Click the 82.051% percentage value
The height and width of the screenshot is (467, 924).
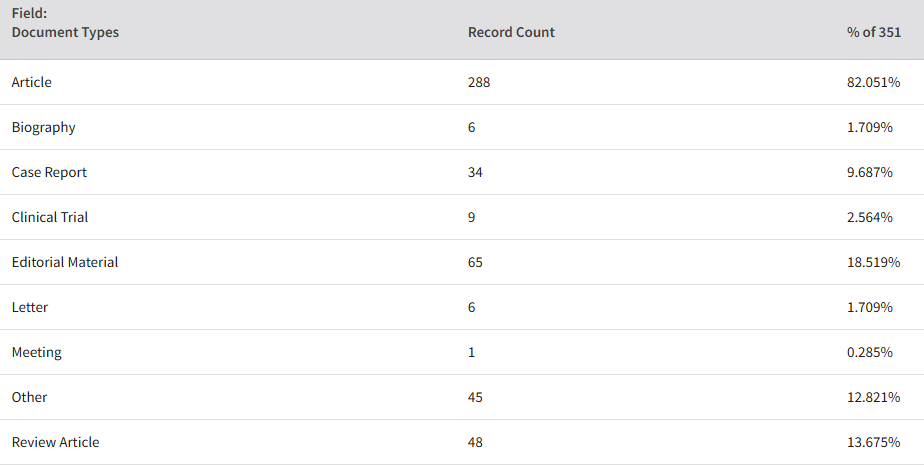[x=873, y=82]
